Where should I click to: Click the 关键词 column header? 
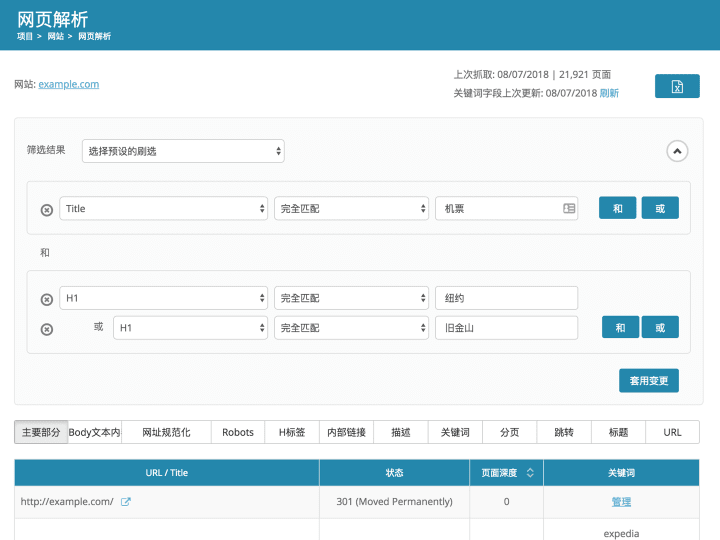621,472
